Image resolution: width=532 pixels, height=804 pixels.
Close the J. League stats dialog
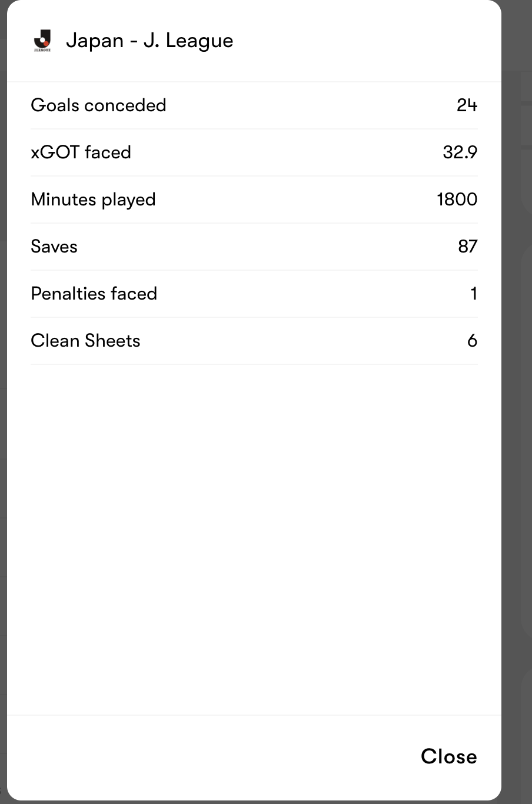click(448, 756)
